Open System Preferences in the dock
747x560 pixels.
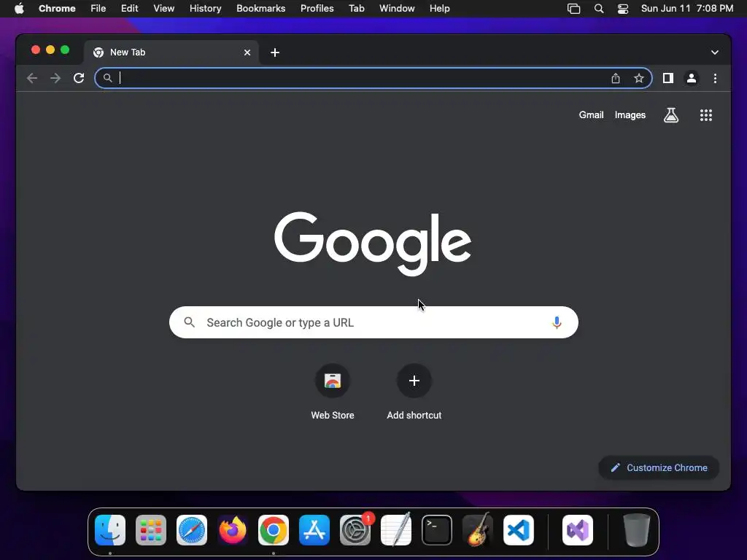[355, 530]
